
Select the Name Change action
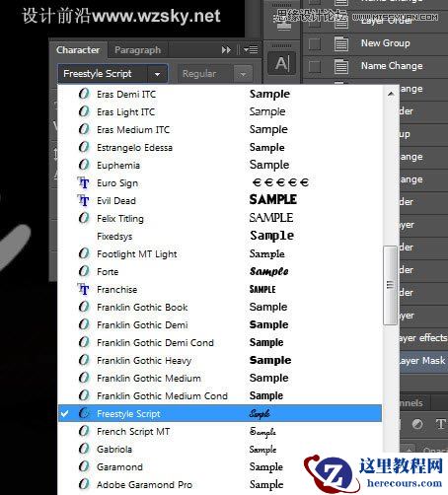392,66
